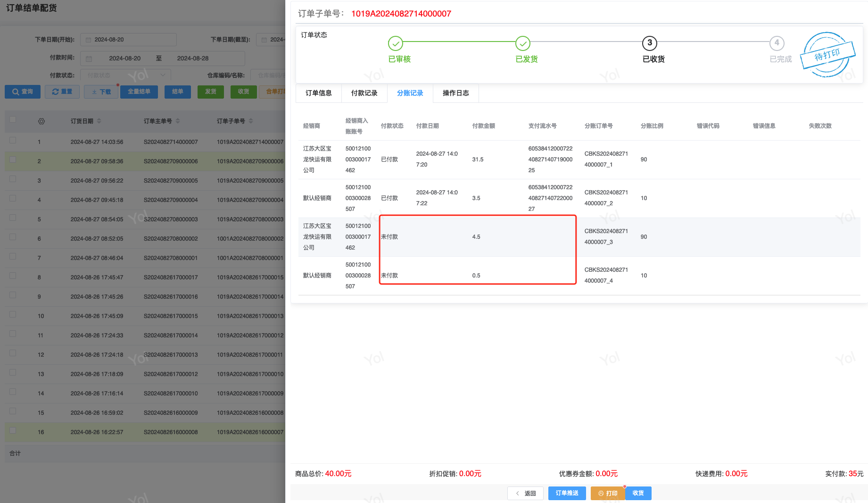Click the 打印 button with printer icon
This screenshot has height=503, width=868.
[607, 493]
